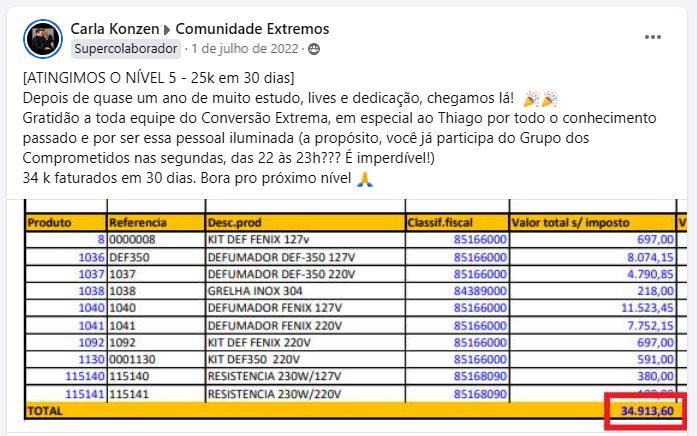The width and height of the screenshot is (697, 436).
Task: Click the DEFUMADOR FENIX 127V row
Action: tap(351, 308)
